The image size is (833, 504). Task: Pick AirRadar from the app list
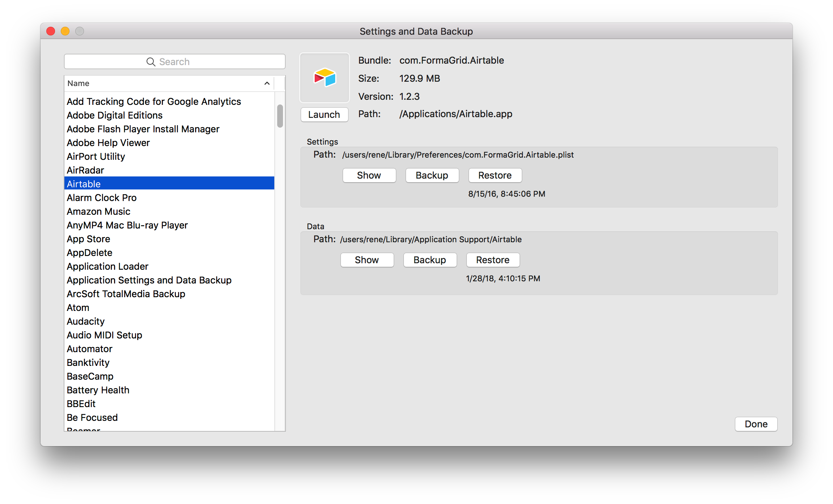(x=169, y=170)
